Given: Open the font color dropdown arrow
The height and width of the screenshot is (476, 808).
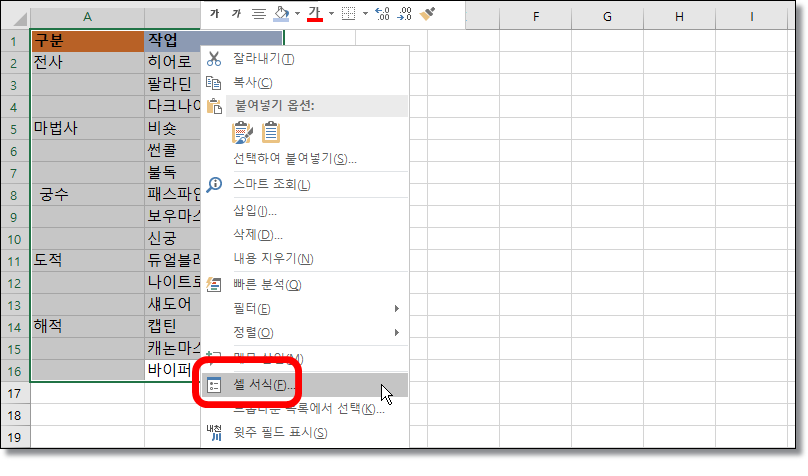Looking at the screenshot, I should (331, 14).
